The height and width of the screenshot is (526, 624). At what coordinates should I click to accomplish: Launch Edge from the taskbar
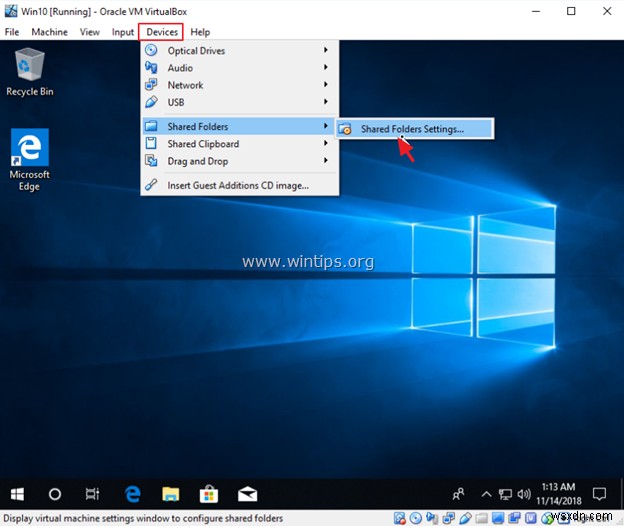[x=133, y=494]
